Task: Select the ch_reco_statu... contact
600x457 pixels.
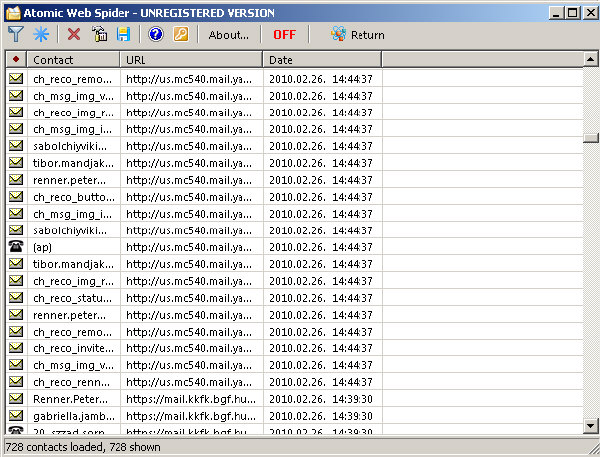Action: [x=72, y=298]
